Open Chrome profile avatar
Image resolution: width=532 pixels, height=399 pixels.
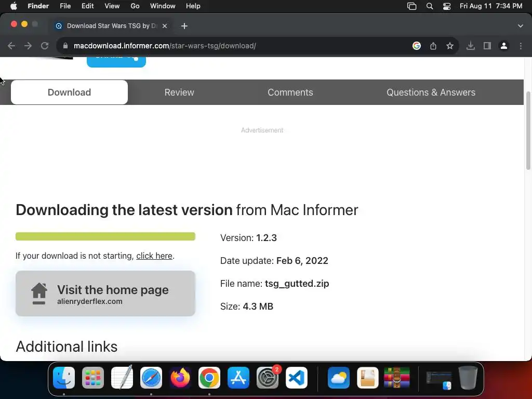coord(504,46)
